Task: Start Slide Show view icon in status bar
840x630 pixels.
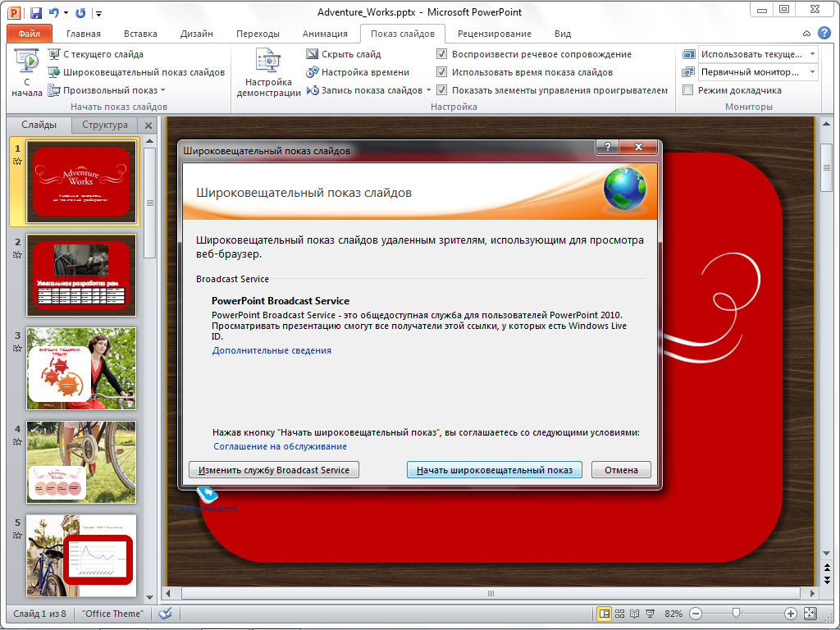Action: [x=650, y=614]
